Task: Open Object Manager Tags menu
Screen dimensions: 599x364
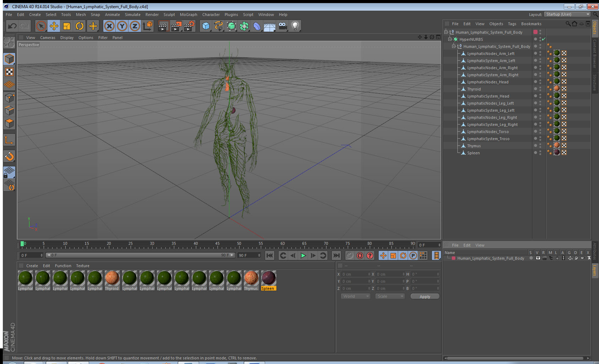Action: tap(512, 24)
